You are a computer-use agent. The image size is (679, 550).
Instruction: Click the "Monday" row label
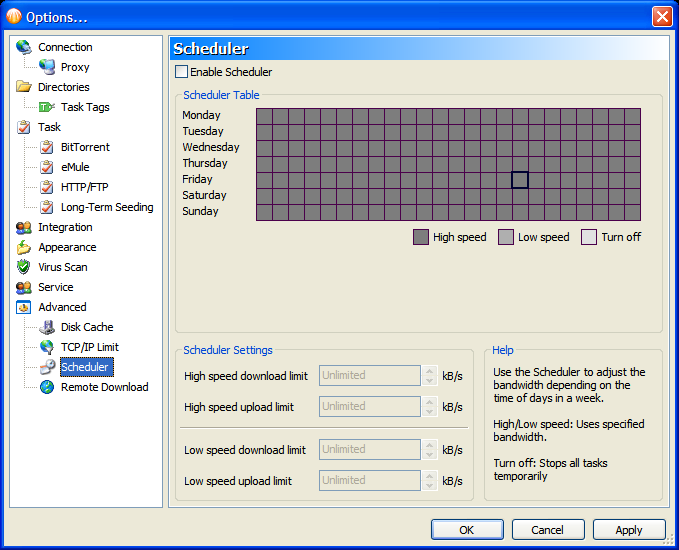click(201, 115)
